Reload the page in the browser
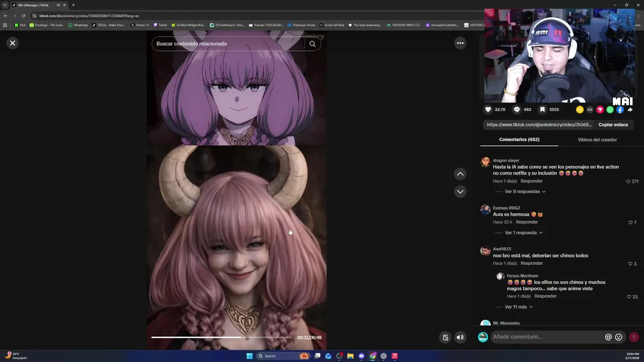The width and height of the screenshot is (644, 362). coord(23,16)
